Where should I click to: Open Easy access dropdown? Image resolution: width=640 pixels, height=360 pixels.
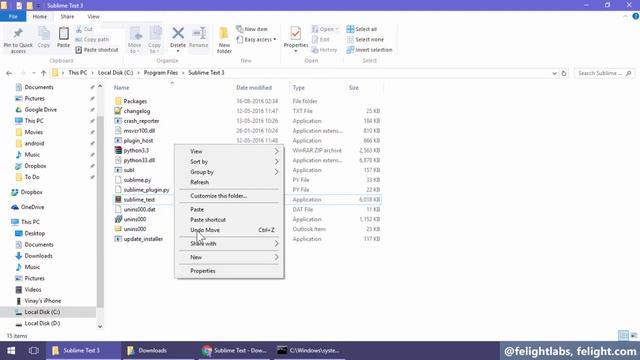tap(256, 40)
